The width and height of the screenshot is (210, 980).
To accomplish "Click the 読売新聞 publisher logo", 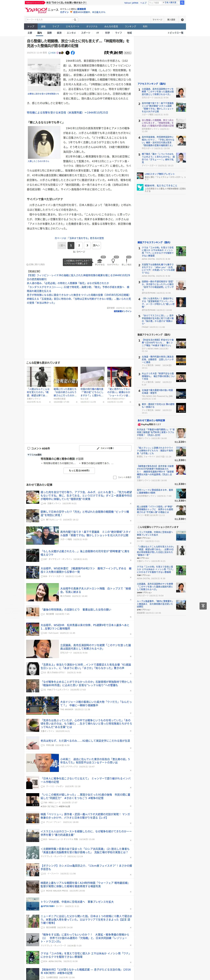I will pos(117,53).
